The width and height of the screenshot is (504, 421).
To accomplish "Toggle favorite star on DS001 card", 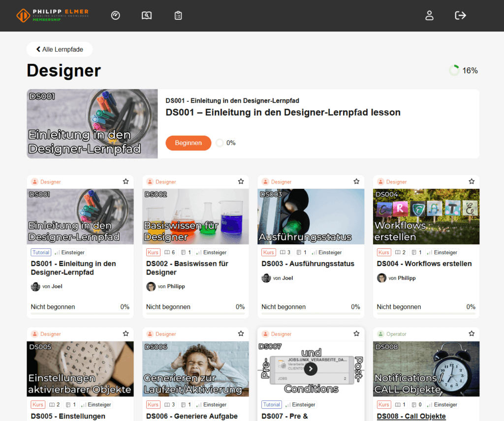I will (126, 181).
